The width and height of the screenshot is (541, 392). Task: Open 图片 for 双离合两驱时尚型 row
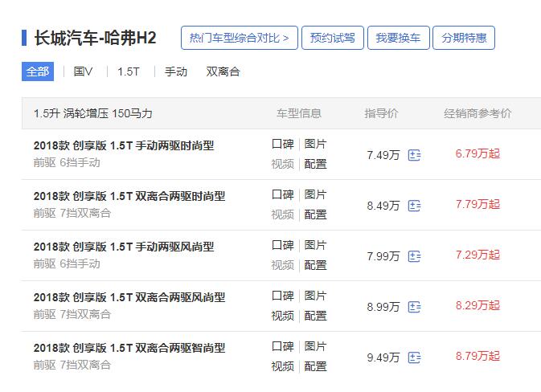coord(315,194)
